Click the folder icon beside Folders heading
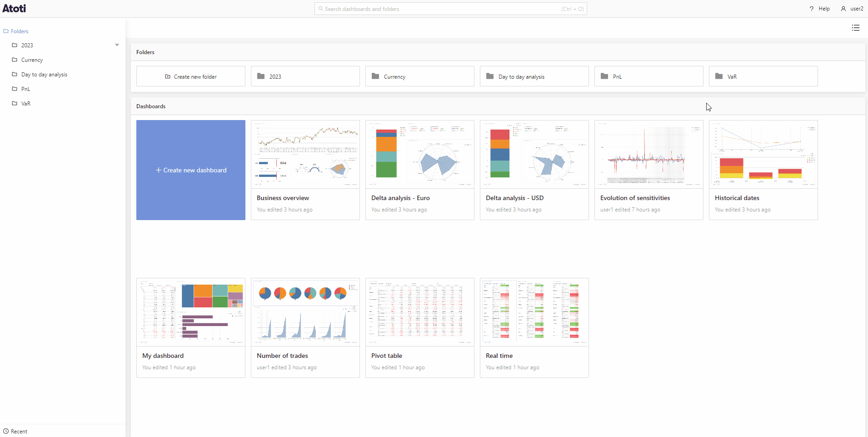 pos(6,31)
